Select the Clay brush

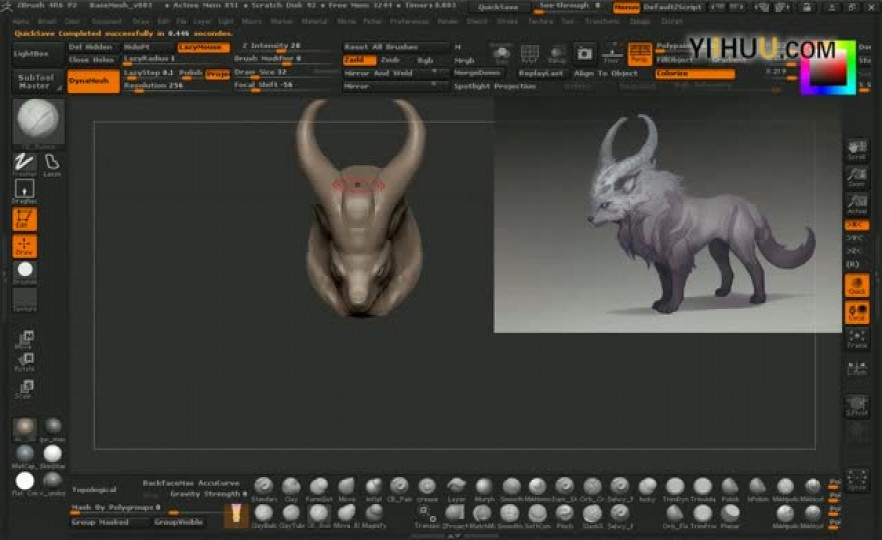291,488
